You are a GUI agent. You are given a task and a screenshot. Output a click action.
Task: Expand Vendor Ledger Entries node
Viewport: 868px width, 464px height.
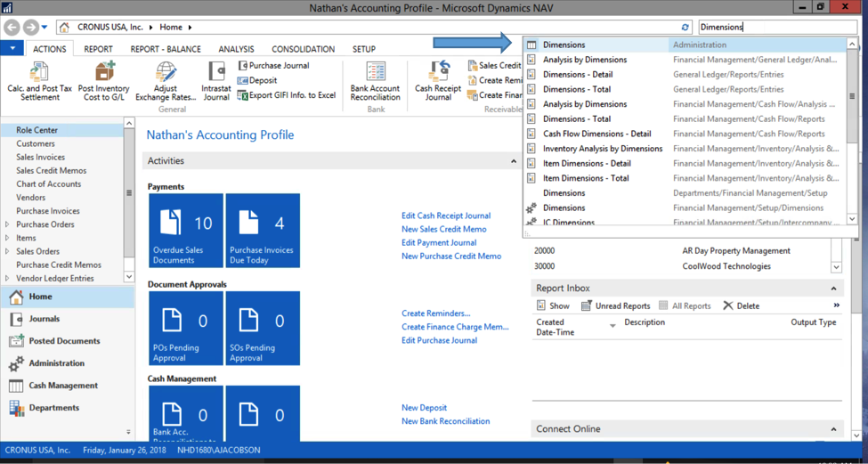pyautogui.click(x=6, y=279)
